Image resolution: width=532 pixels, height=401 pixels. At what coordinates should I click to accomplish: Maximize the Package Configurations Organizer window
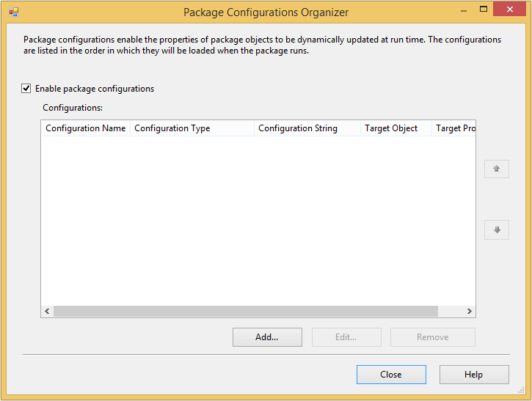pyautogui.click(x=484, y=9)
